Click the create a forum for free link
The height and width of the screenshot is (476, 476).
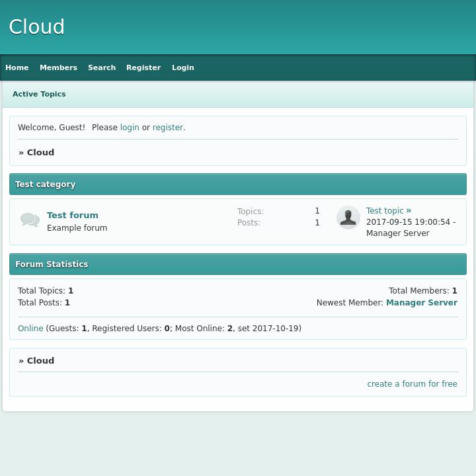412,384
